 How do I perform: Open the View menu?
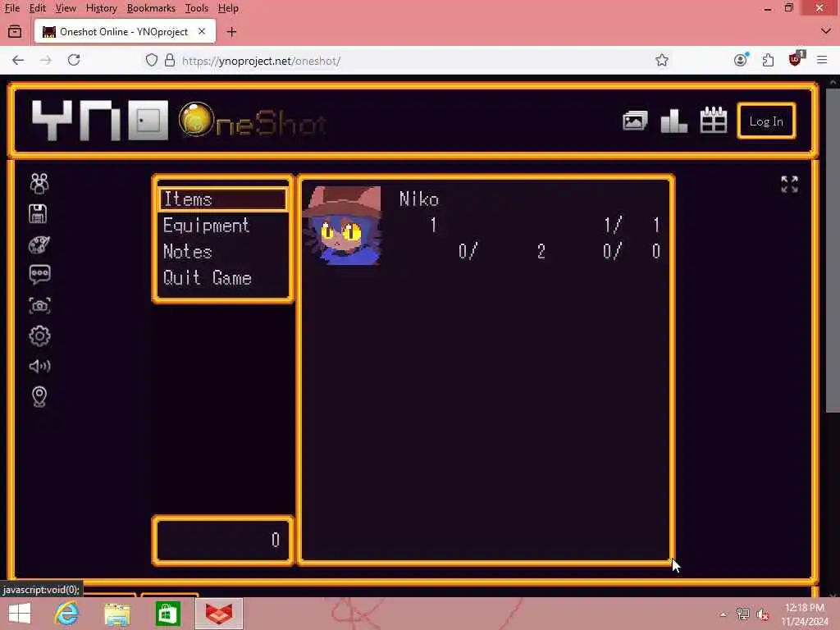(66, 8)
